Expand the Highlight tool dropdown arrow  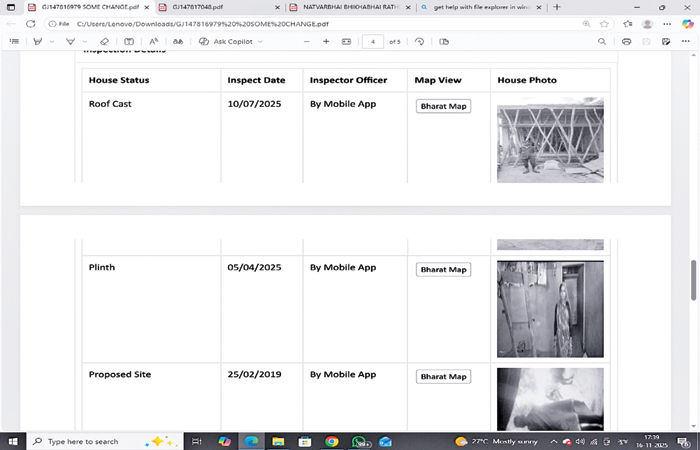click(50, 42)
